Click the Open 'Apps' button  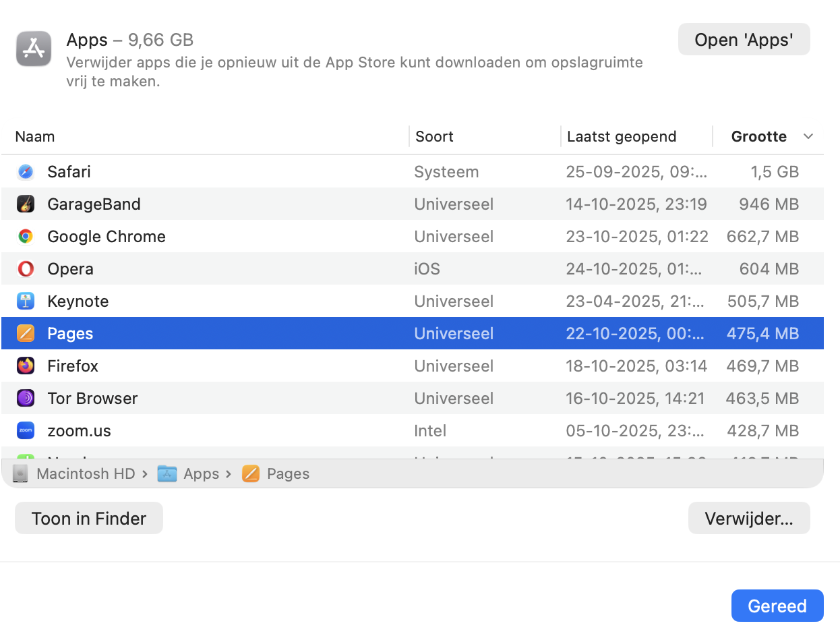(744, 39)
